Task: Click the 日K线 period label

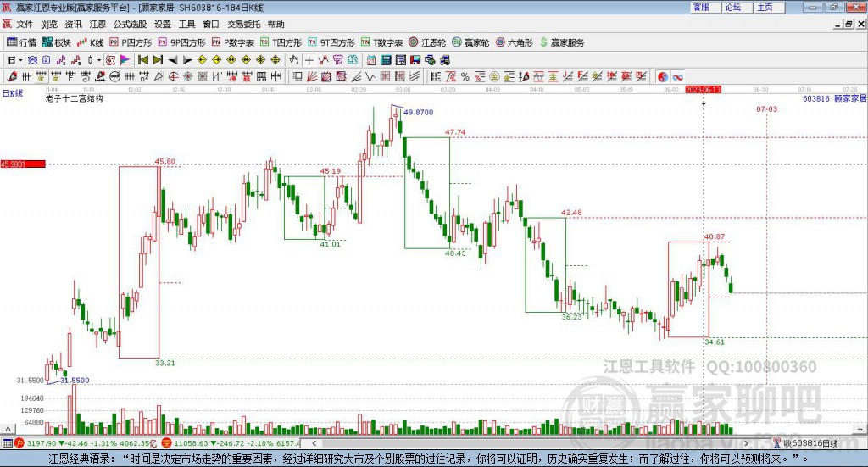Action: click(x=13, y=93)
